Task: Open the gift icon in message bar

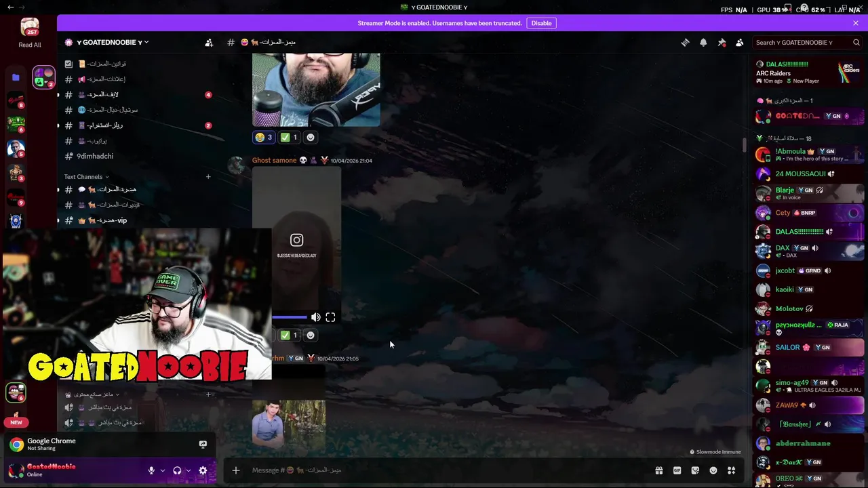Action: 658,470
